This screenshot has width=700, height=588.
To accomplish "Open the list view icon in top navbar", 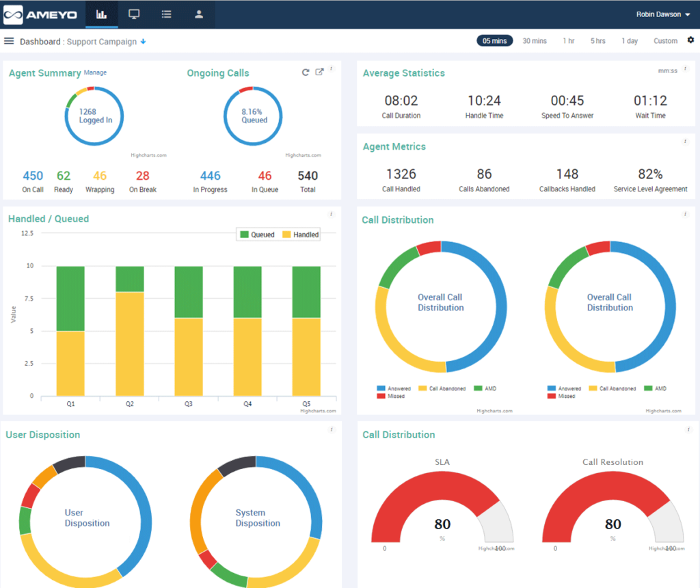I will (166, 14).
